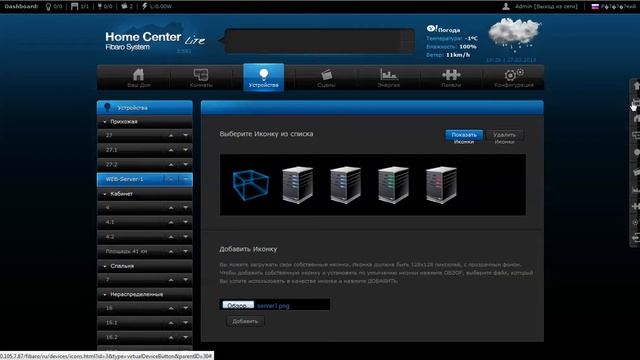
Task: Click the plug status icon in Dashboard bar
Action: (100, 7)
